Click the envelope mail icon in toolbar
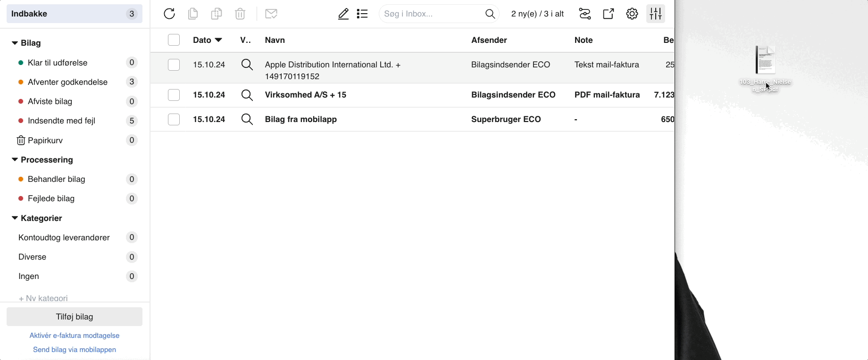868x360 pixels. 271,14
